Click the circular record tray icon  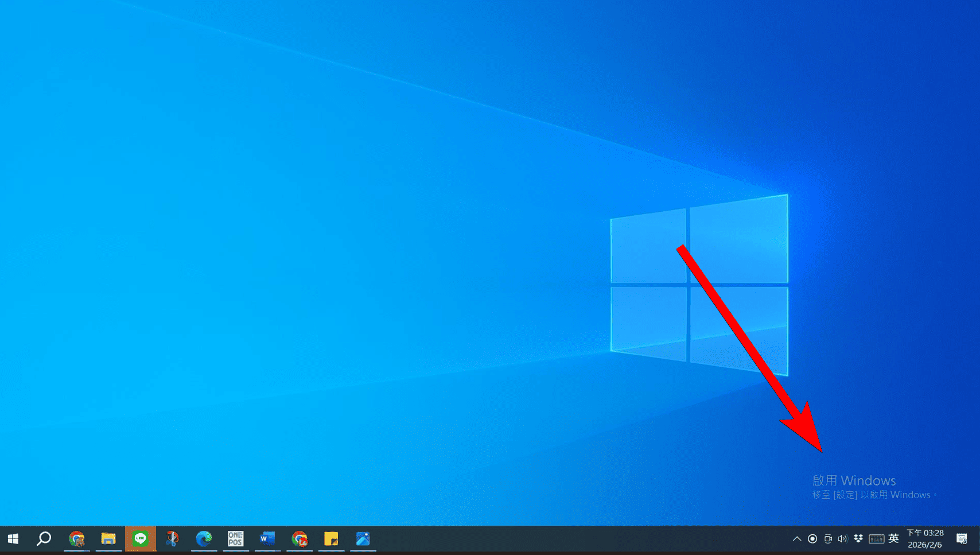[812, 539]
